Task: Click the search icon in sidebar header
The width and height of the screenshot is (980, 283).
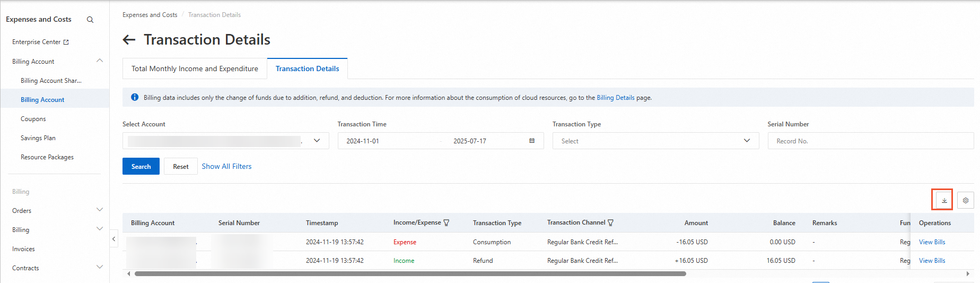Action: 90,20
